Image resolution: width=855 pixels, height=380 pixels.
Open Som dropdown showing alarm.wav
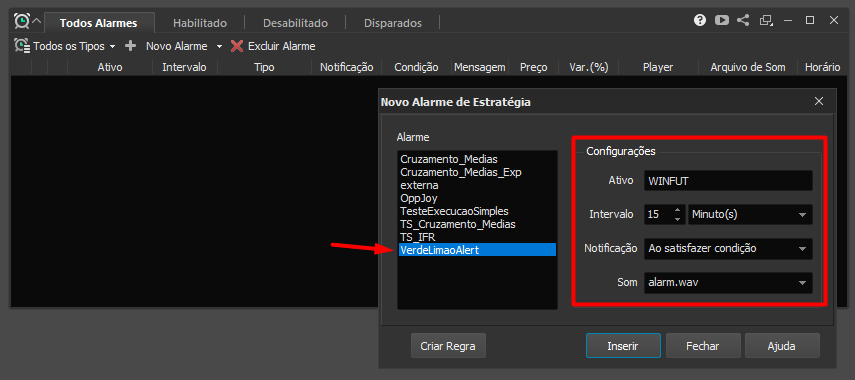tap(728, 283)
